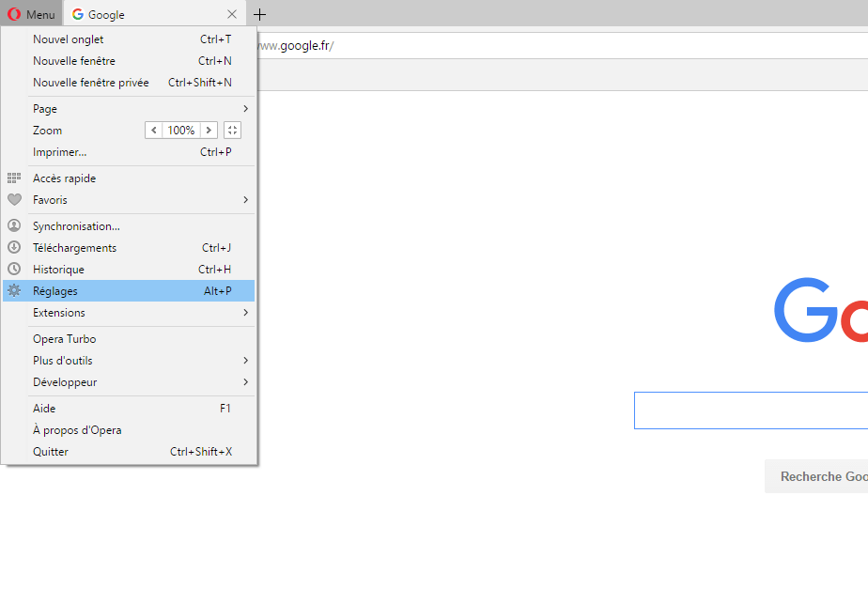Click the Téléchargements download icon
Screen dimensions: 868x604
pyautogui.click(x=14, y=247)
